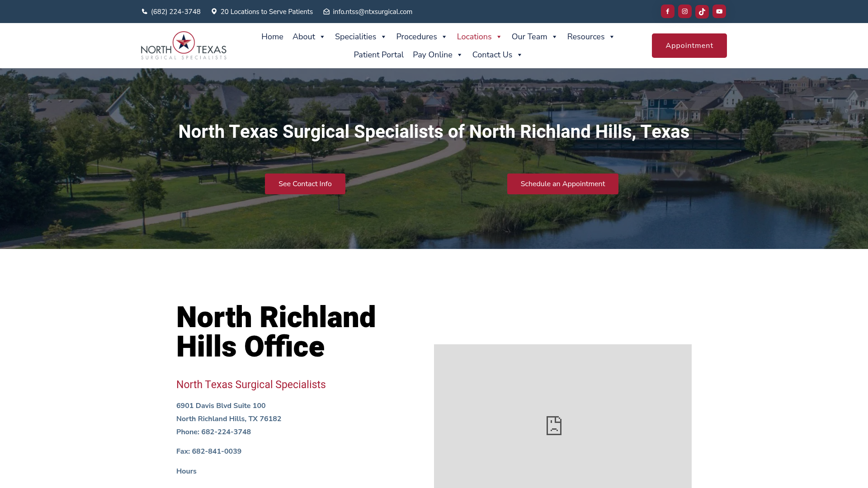The height and width of the screenshot is (488, 868).
Task: Open the YouTube social icon
Action: (719, 11)
